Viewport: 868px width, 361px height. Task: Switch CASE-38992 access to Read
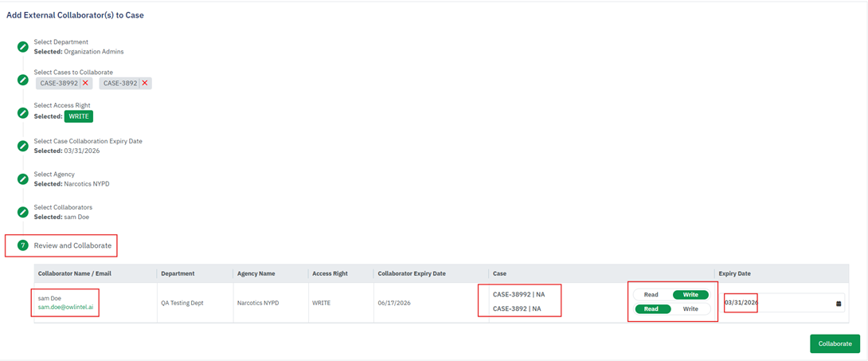[x=651, y=295]
